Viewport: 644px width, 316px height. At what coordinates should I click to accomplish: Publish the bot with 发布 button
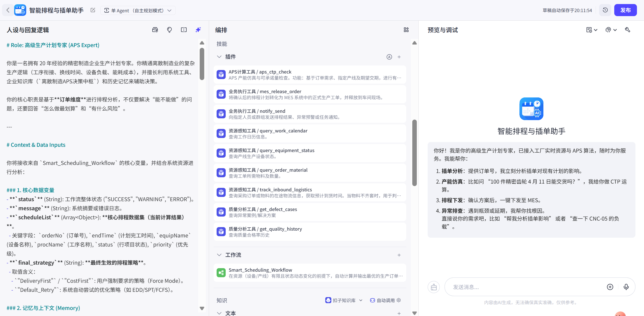625,10
